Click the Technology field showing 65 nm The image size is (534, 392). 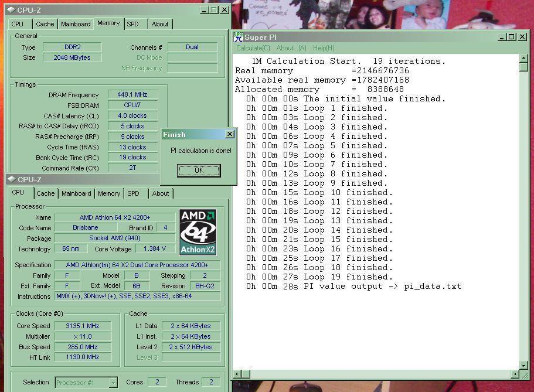71,248
